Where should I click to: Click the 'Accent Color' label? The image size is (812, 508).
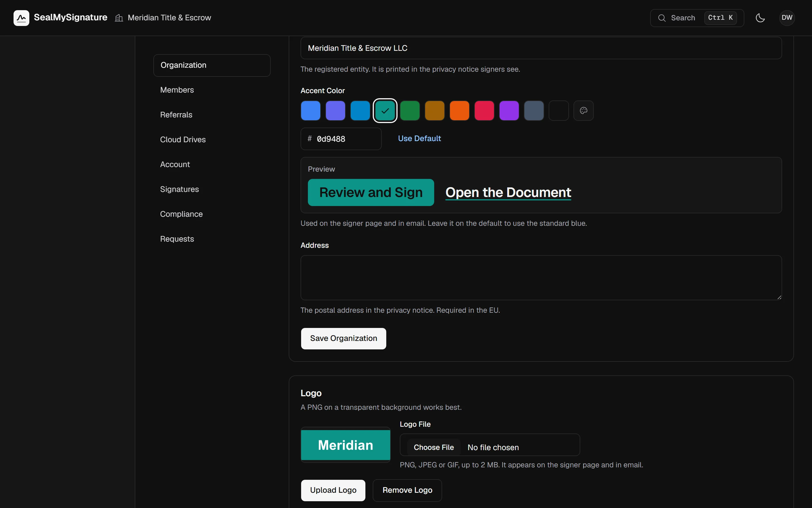[323, 91]
